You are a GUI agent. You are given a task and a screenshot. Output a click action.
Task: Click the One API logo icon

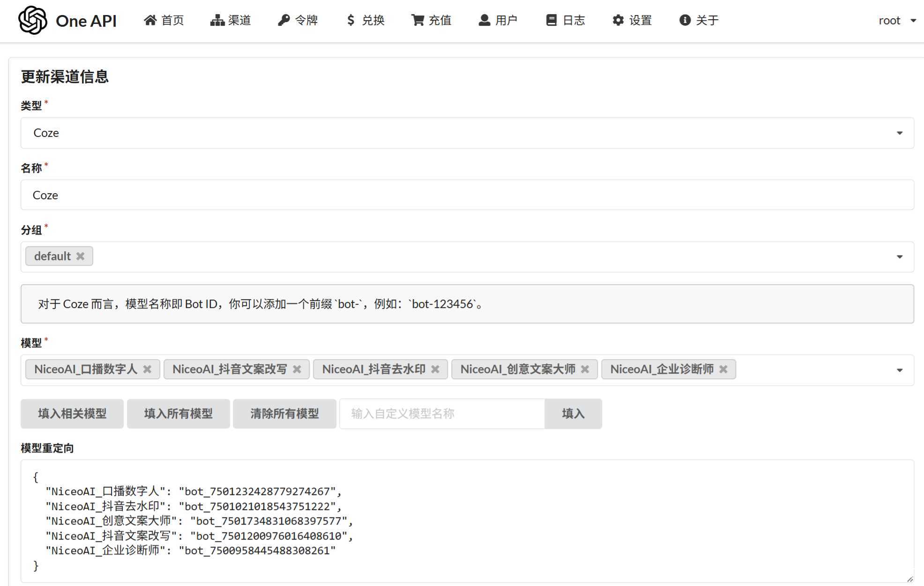[x=33, y=20]
